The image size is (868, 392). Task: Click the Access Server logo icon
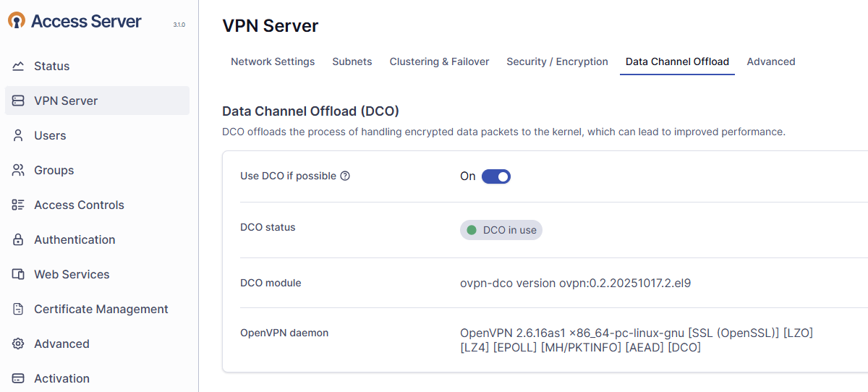click(17, 21)
